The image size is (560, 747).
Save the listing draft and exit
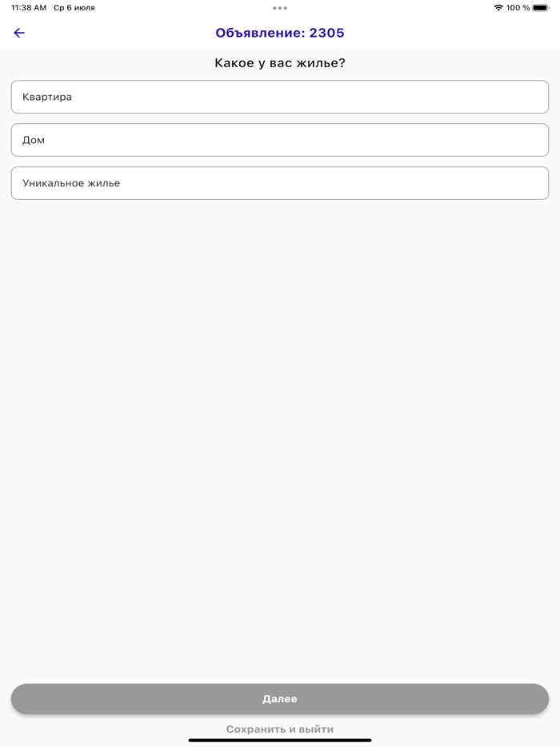[280, 729]
